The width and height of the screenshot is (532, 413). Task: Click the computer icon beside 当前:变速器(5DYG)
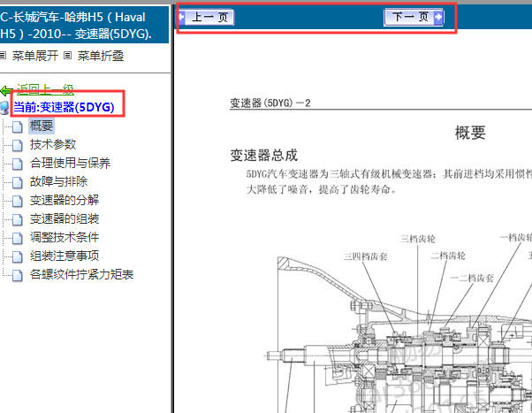tap(4, 108)
